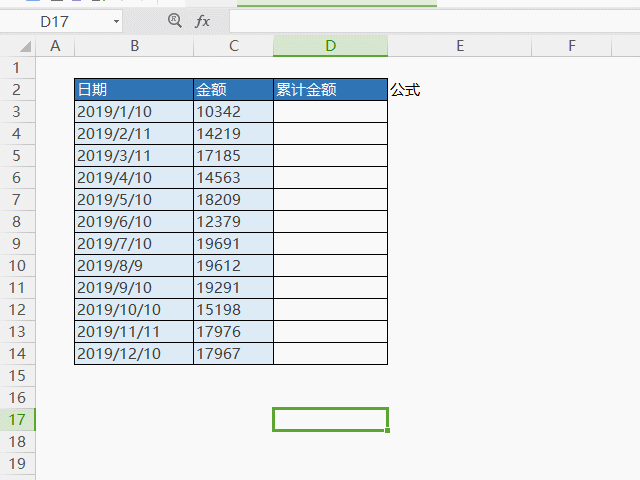640x480 pixels.
Task: Select the amount cell 17185
Action: pos(233,156)
